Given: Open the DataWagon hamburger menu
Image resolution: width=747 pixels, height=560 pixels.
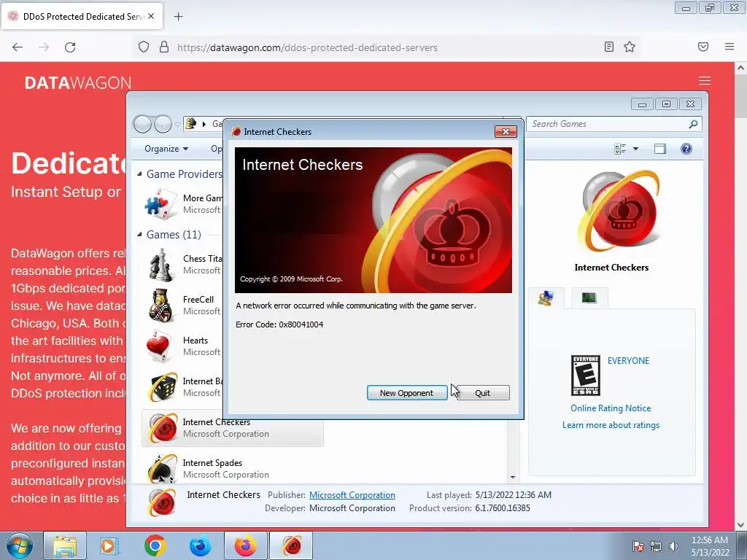Looking at the screenshot, I should 705,81.
